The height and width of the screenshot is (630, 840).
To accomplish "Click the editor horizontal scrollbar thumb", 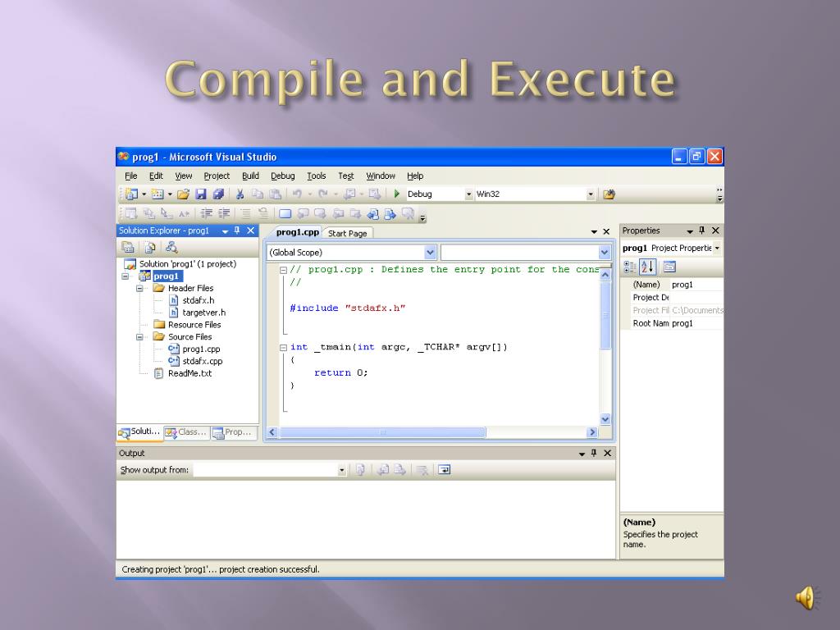I will point(382,432).
